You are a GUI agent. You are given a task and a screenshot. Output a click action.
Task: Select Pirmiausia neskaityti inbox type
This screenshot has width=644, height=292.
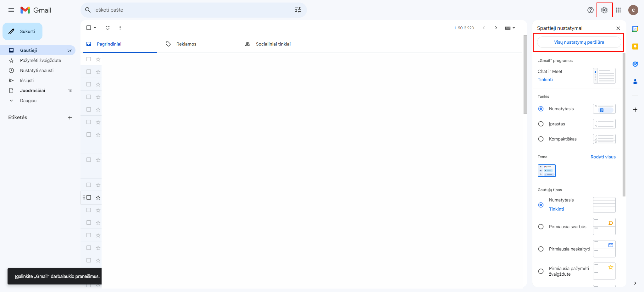(x=541, y=249)
